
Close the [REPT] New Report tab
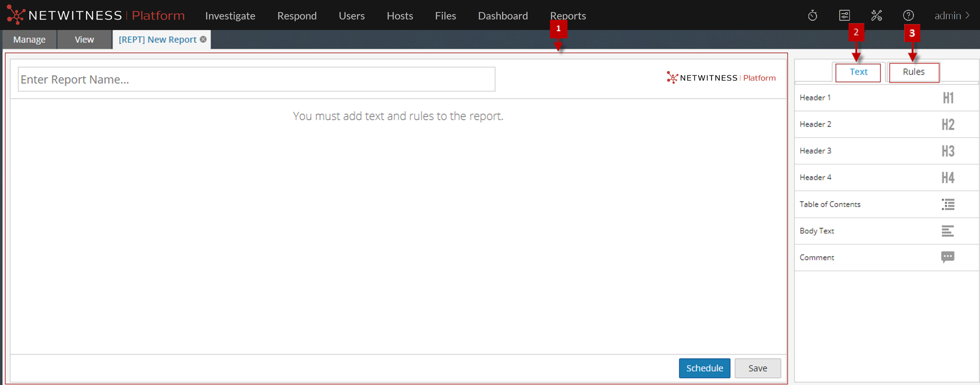pyautogui.click(x=203, y=39)
